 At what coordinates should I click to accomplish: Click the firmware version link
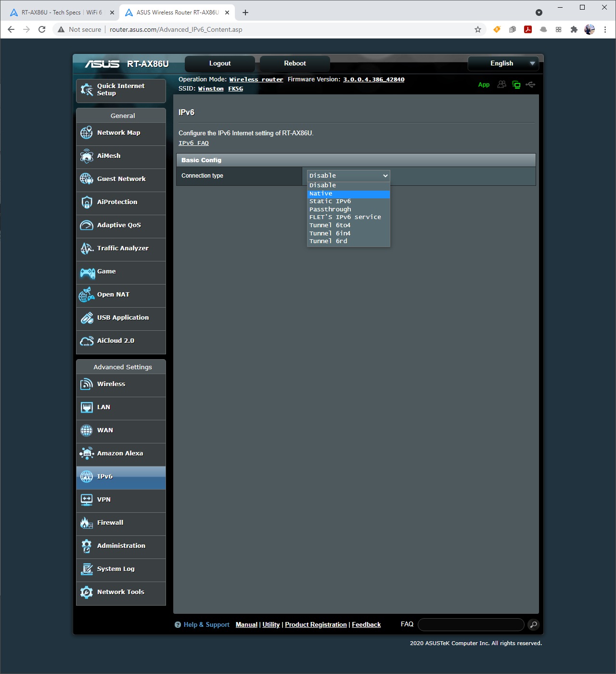pyautogui.click(x=373, y=79)
